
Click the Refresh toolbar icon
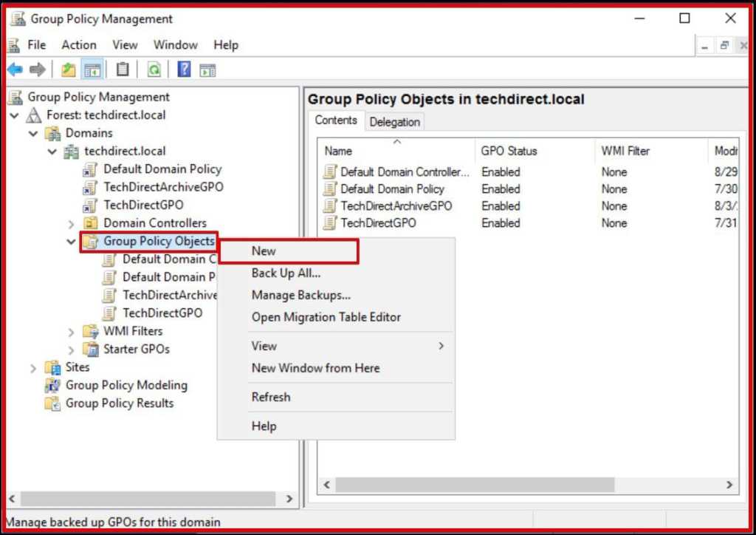tap(154, 69)
